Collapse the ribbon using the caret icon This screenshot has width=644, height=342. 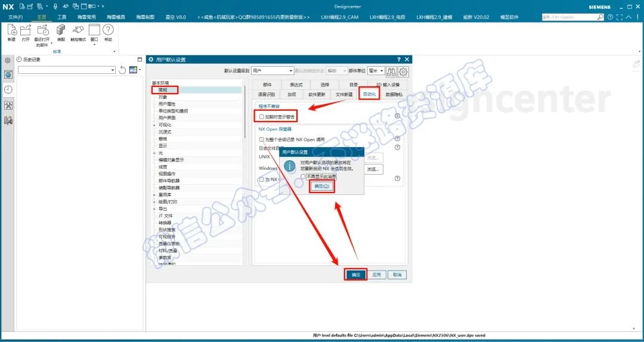pyautogui.click(x=629, y=17)
